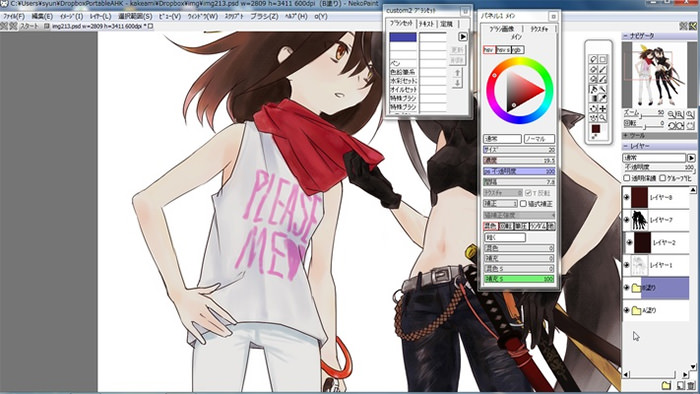Select the A塗り layer folder

(x=655, y=310)
